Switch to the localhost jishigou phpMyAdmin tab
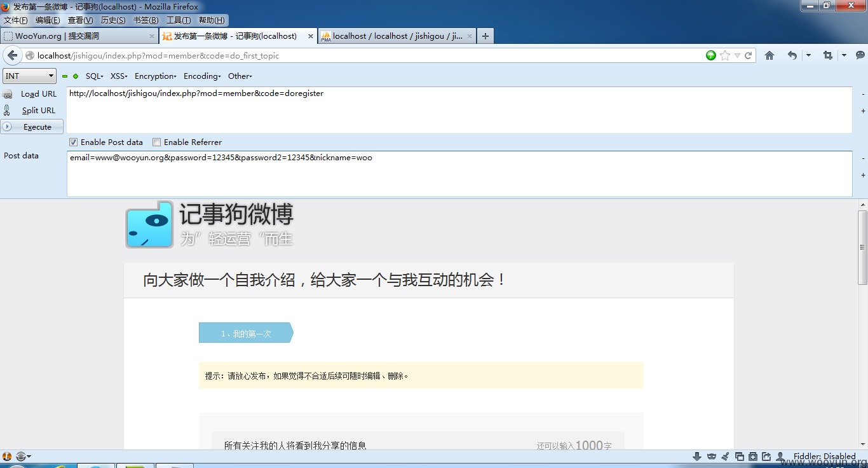This screenshot has height=468, width=868. pos(397,36)
